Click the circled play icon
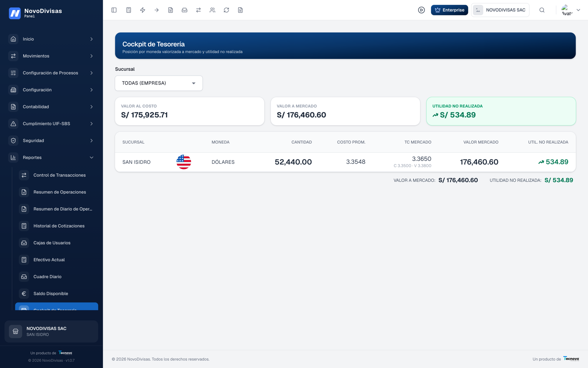The width and height of the screenshot is (588, 368). 422,10
